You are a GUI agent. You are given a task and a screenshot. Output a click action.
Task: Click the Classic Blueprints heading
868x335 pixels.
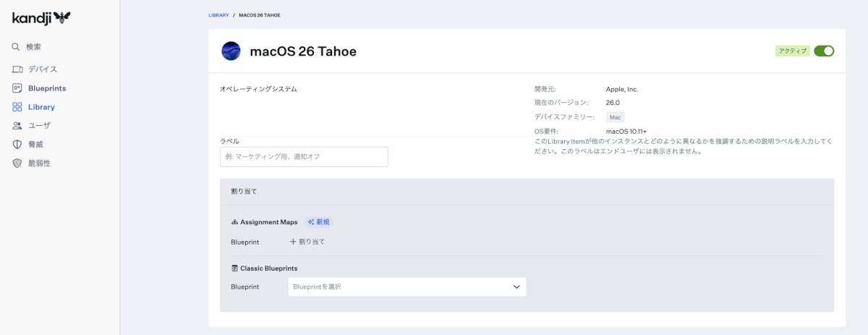268,268
